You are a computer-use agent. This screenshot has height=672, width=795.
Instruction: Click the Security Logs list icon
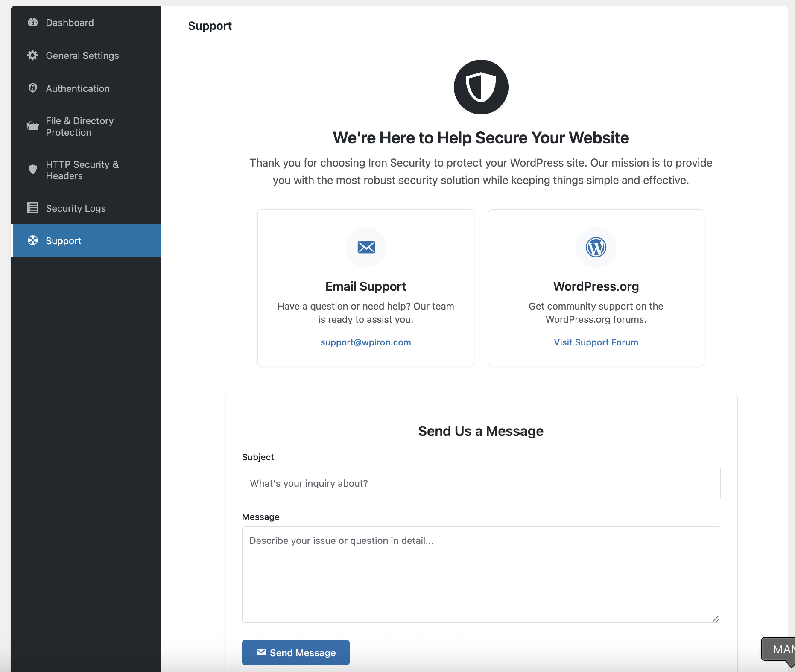point(33,208)
